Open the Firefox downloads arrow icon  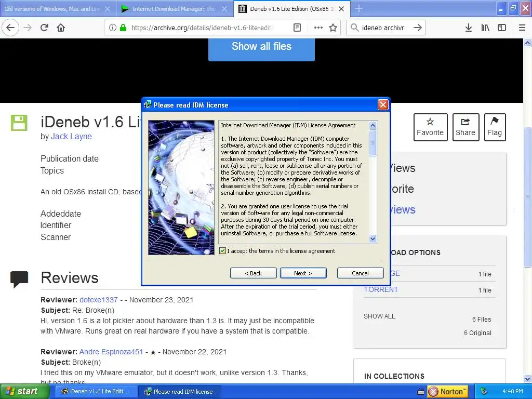468,28
